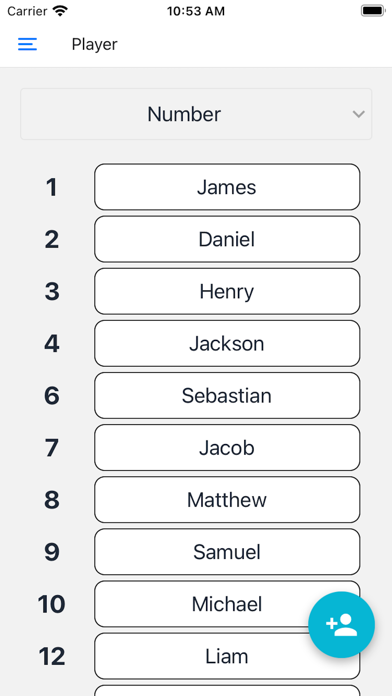The height and width of the screenshot is (696, 392).
Task: Click jersey number 10 label
Action: [x=51, y=604]
